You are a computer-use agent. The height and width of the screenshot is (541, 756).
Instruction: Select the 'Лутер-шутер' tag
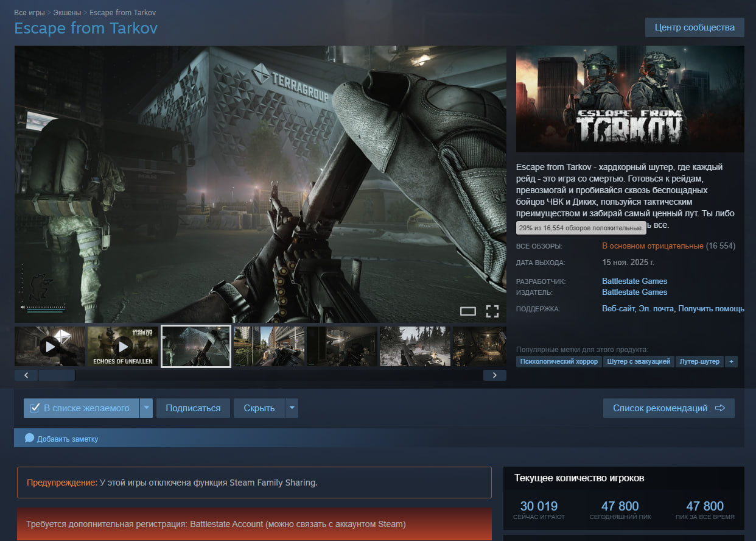click(699, 362)
